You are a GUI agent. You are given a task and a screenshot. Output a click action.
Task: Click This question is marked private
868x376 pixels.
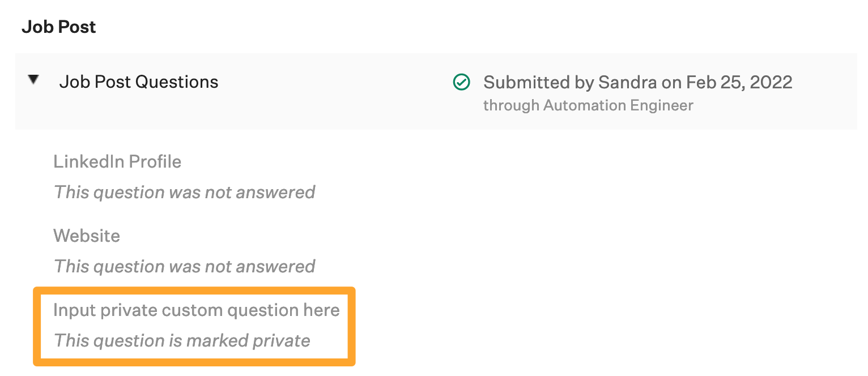tap(182, 341)
